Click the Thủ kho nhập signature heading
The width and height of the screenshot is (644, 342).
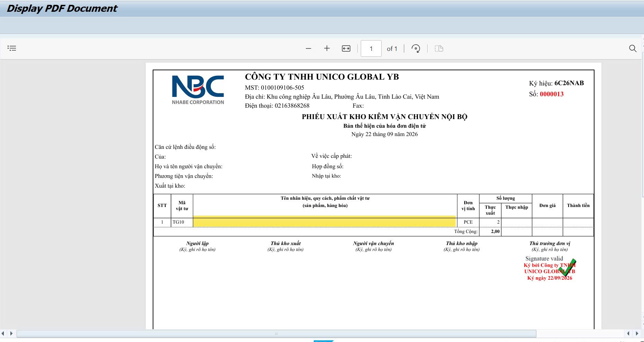click(x=462, y=243)
